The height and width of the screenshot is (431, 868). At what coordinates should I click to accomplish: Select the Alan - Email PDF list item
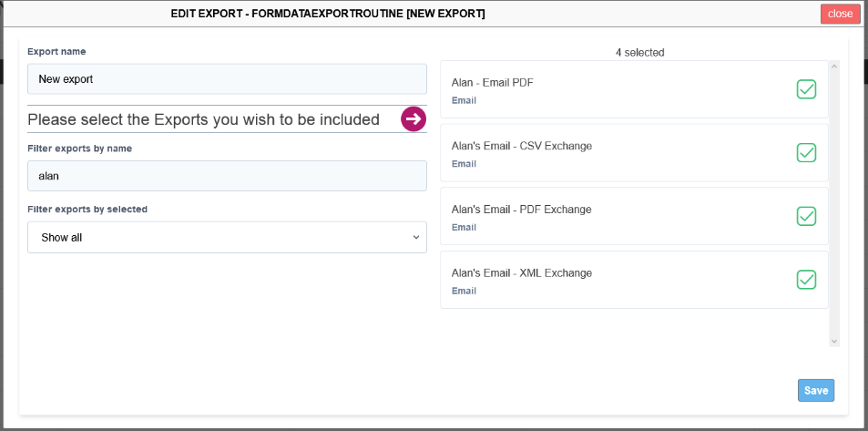(634, 89)
